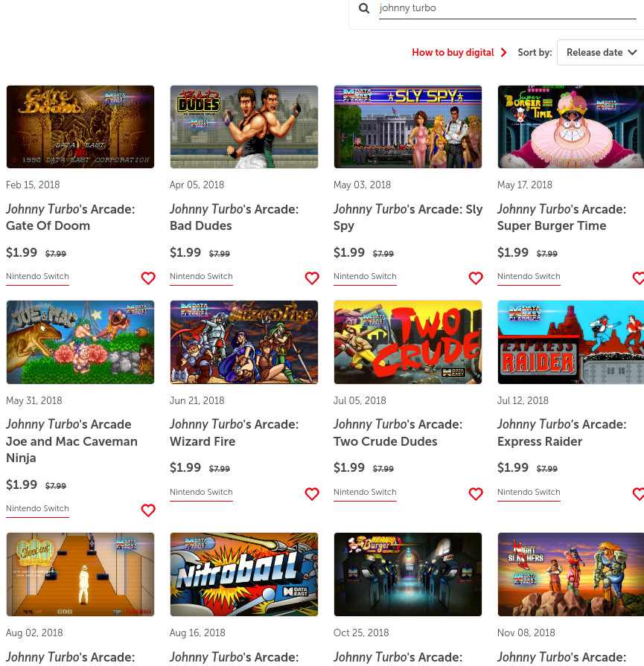Favorite Bad Dudes with heart icon
The width and height of the screenshot is (644, 666).
click(312, 278)
